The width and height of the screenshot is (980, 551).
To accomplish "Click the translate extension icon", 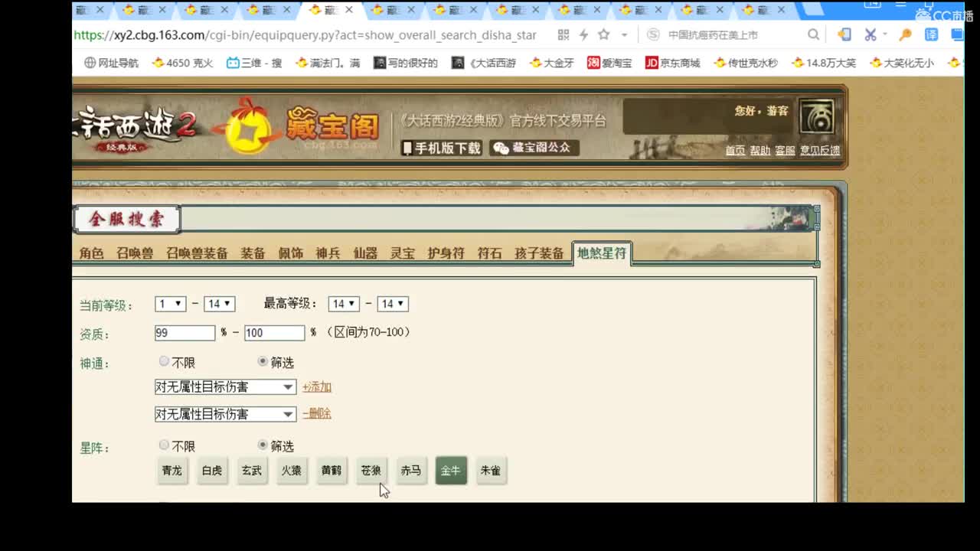I will coord(931,35).
